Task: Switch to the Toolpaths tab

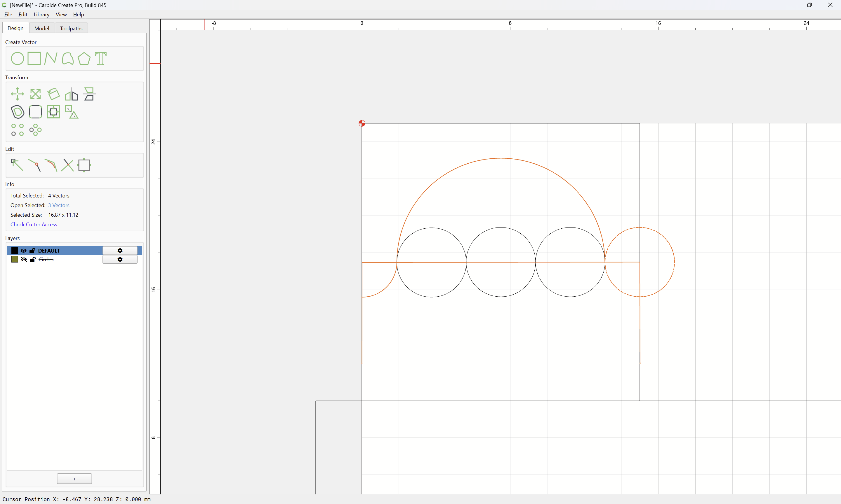Action: coord(71,29)
